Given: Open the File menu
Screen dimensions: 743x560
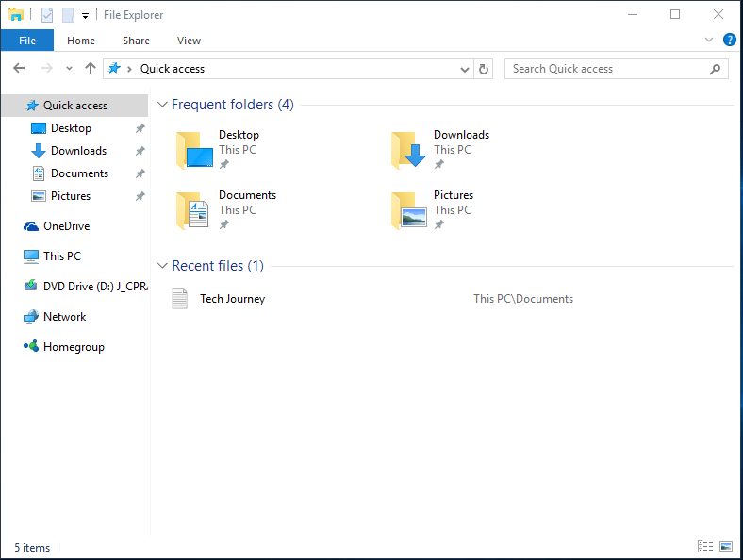Looking at the screenshot, I should pyautogui.click(x=27, y=41).
